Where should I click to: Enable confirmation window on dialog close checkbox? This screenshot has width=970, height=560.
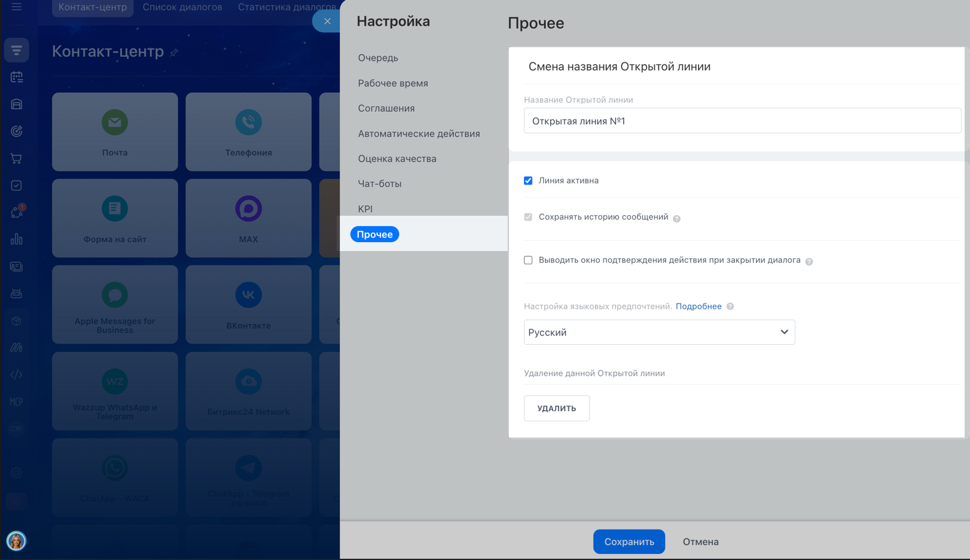click(528, 260)
